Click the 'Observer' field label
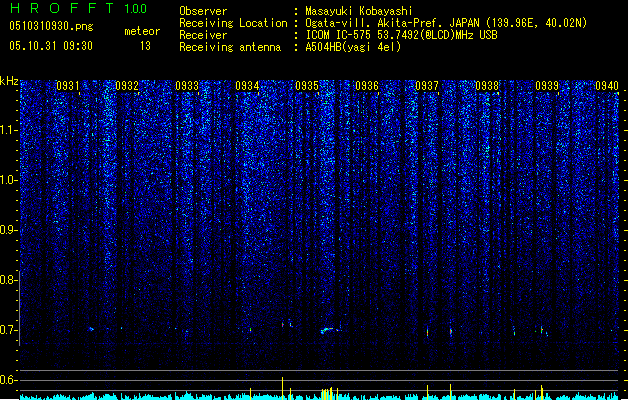Image resolution: width=629 pixels, height=400 pixels. point(203,11)
